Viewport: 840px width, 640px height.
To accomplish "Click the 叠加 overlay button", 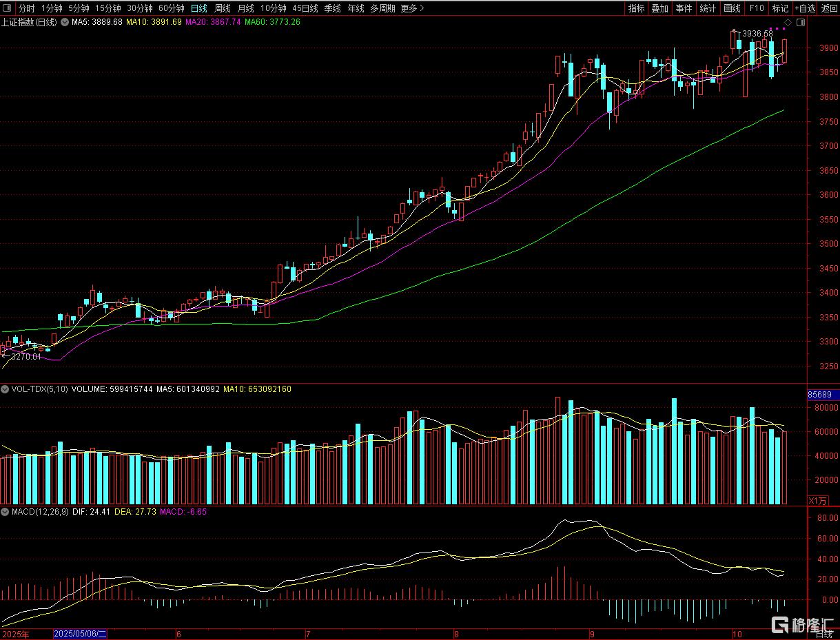I will coord(660,8).
